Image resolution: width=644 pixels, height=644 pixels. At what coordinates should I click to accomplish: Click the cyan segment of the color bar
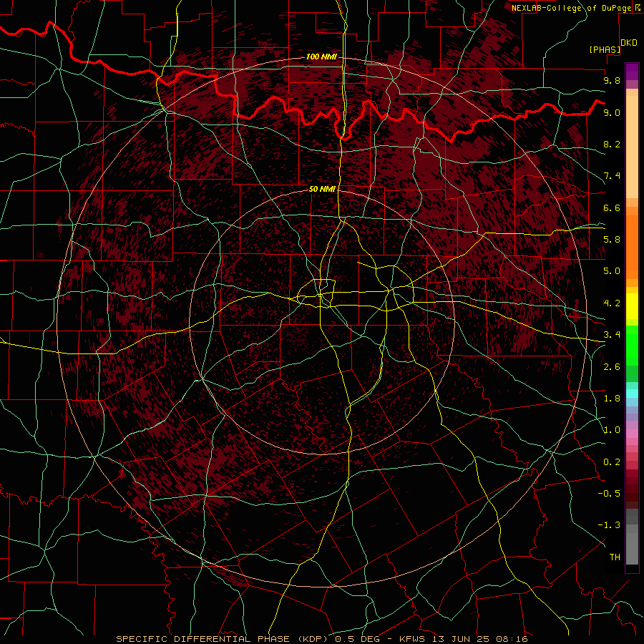pyautogui.click(x=632, y=393)
